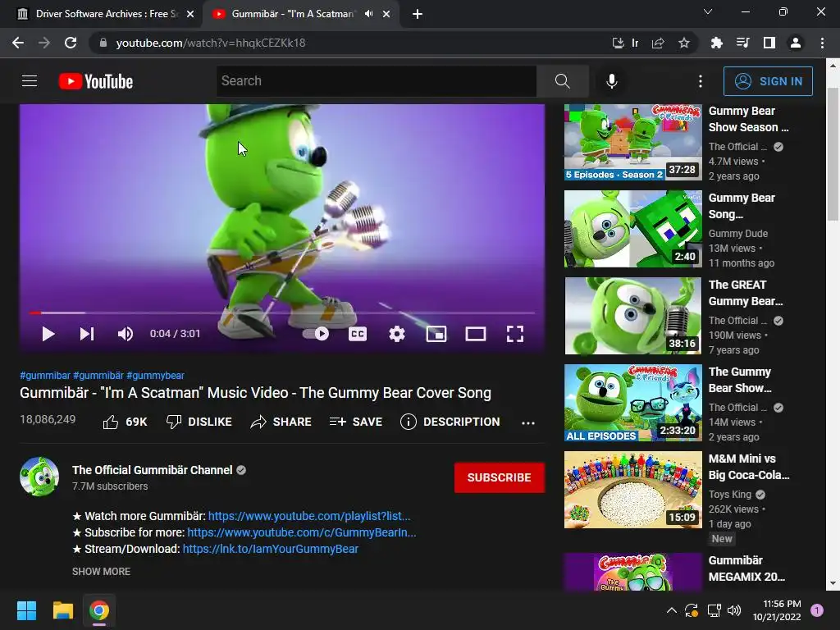Open more actions ellipsis under video
Image resolution: width=840 pixels, height=630 pixels.
click(528, 422)
